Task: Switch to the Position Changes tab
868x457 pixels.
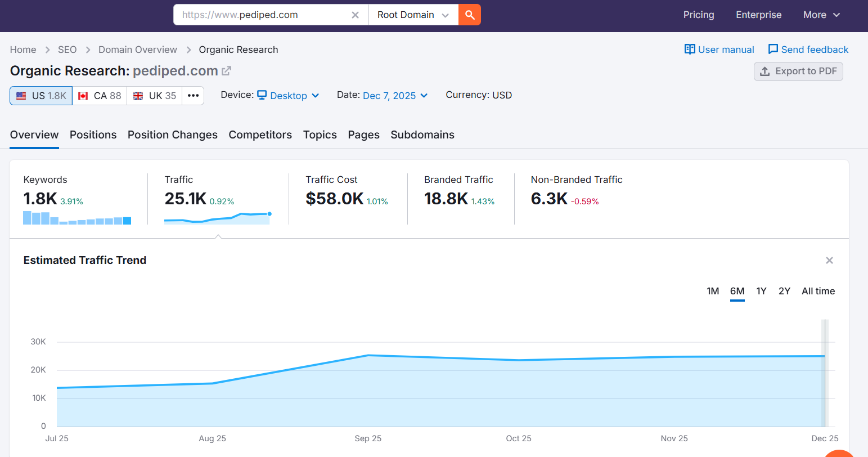Action: click(x=172, y=135)
